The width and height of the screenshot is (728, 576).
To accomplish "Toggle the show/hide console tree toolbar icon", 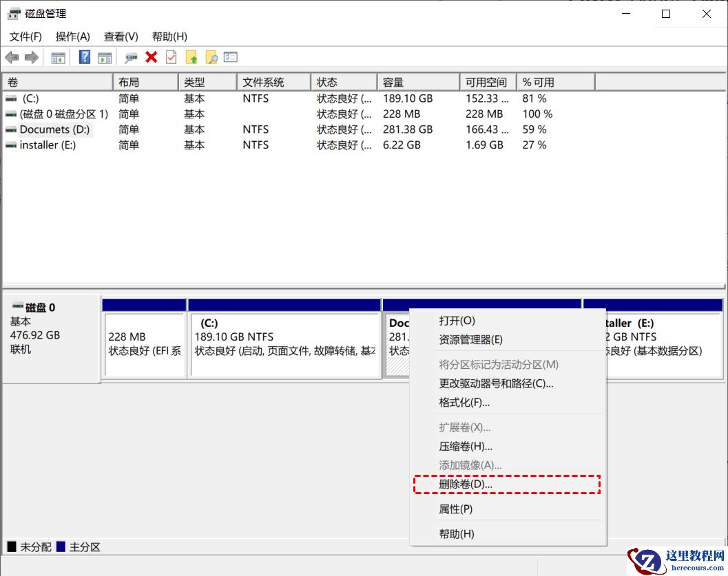I will [59, 57].
